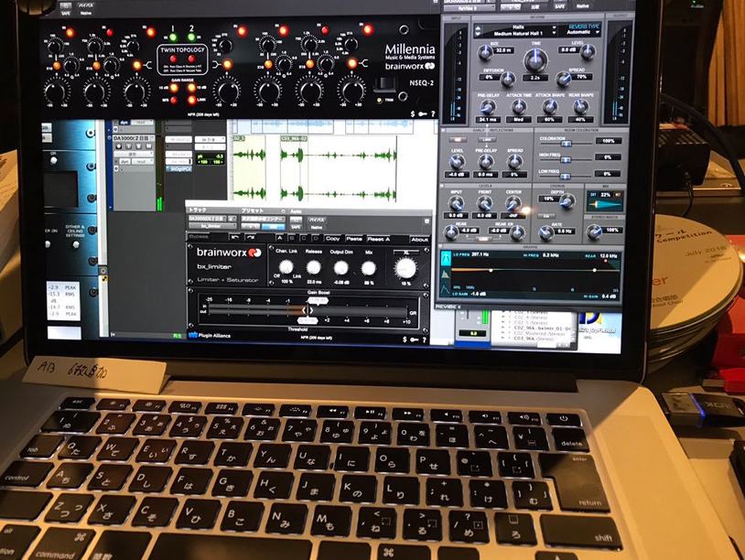Image resolution: width=745 pixels, height=560 pixels.
Task: Toggle Early Reflections ON button in ReVibe
Action: [x=458, y=140]
